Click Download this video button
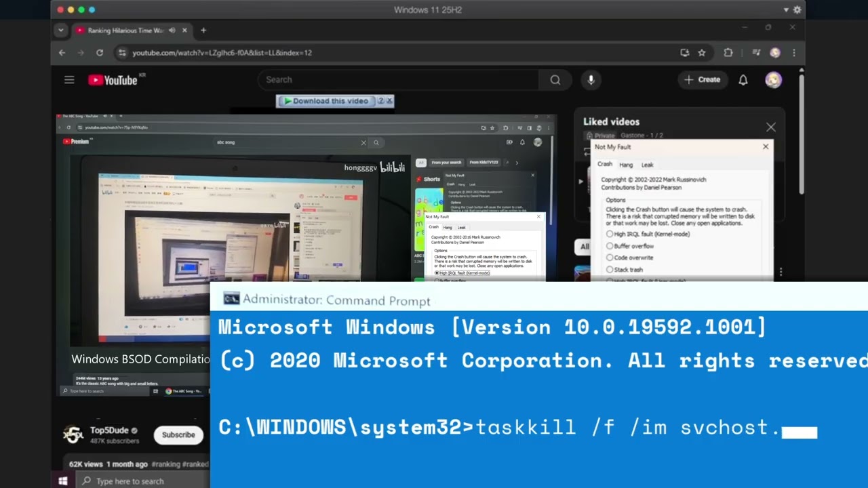The width and height of the screenshot is (868, 488). click(x=326, y=101)
